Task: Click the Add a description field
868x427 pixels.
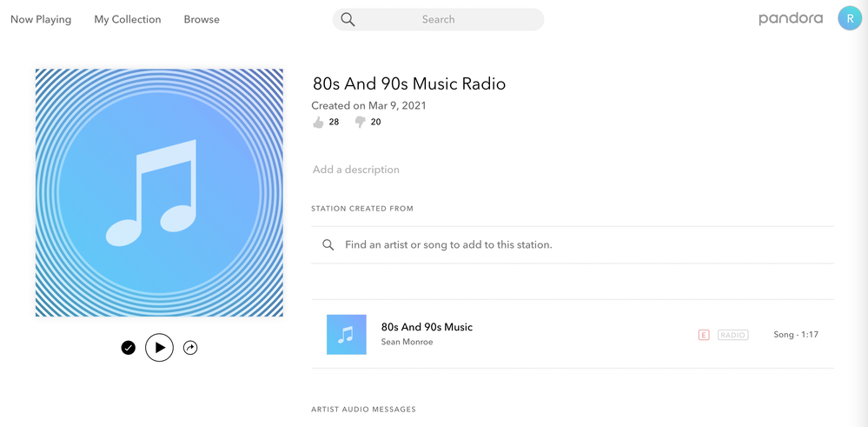Action: 356,170
